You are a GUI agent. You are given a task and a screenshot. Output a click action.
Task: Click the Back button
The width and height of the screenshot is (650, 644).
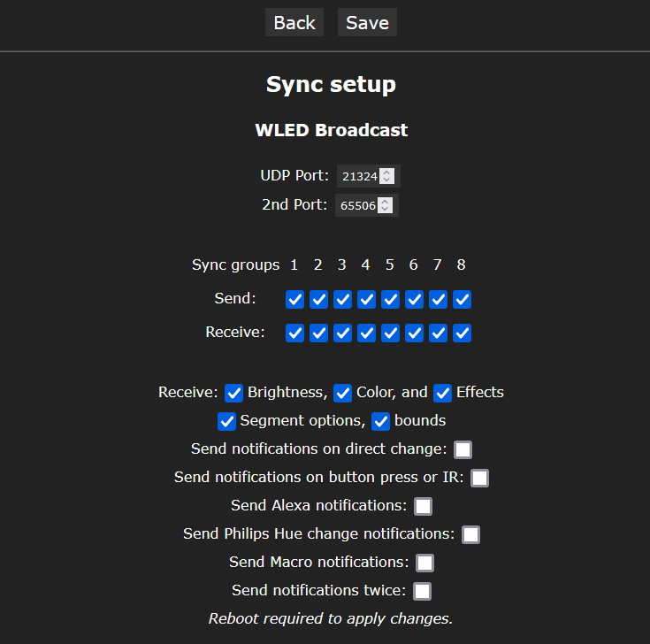[294, 23]
